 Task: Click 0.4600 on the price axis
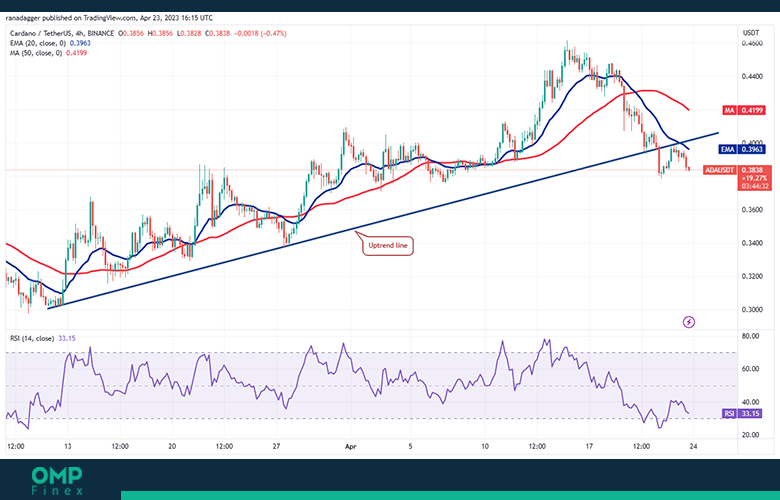pos(753,44)
